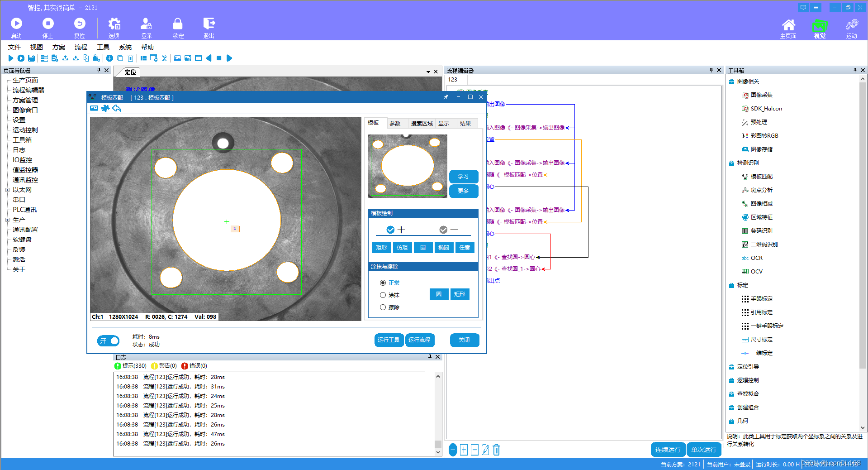Toggle the plus checkmark in 模板绘制
This screenshot has height=470, width=868.
[390, 230]
